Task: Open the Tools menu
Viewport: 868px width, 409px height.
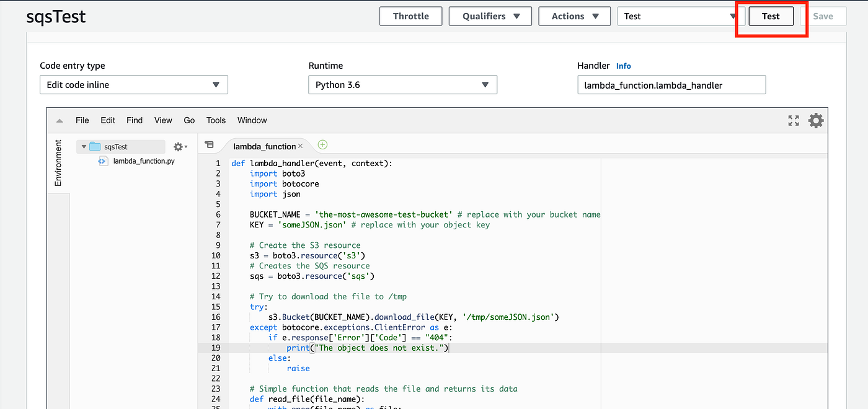Action: point(216,120)
